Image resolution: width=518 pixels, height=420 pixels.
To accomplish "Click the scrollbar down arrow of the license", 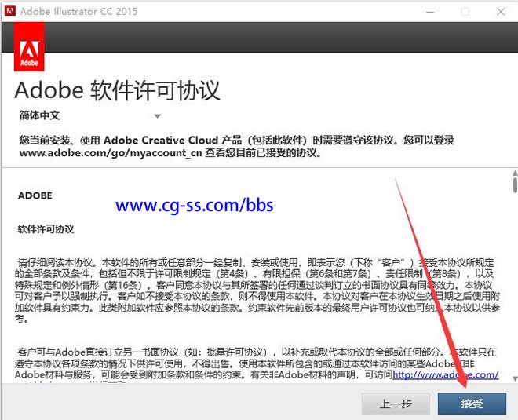I will coord(514,378).
